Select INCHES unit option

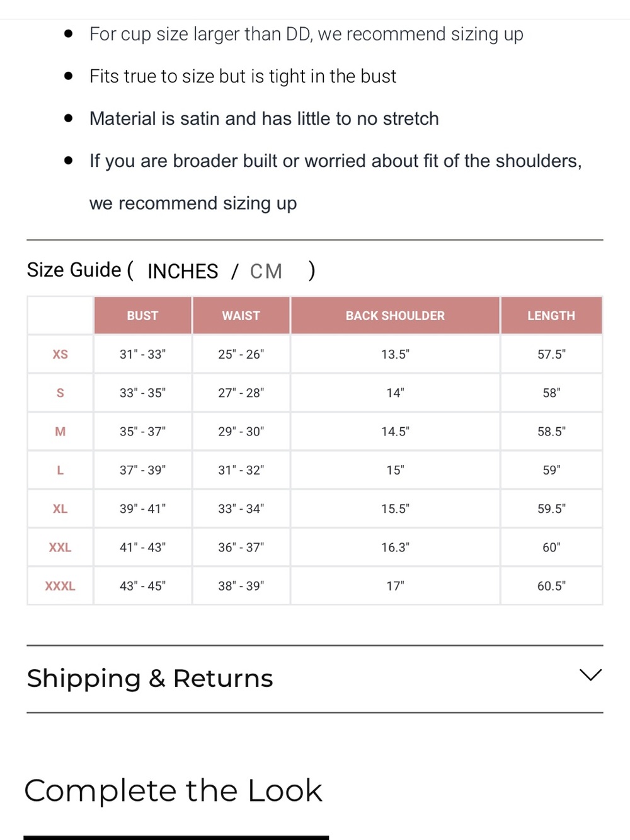coord(183,271)
